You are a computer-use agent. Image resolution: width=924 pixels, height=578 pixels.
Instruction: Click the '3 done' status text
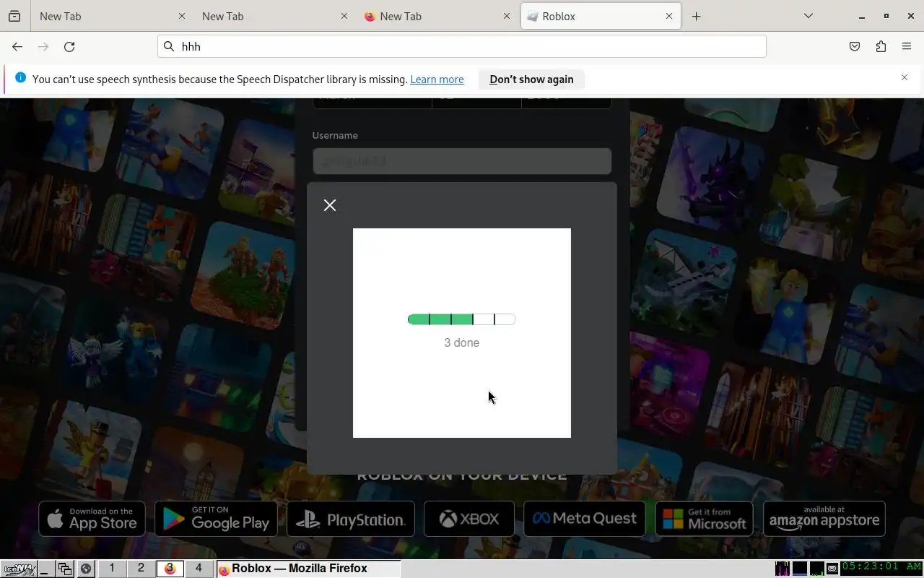click(x=462, y=342)
